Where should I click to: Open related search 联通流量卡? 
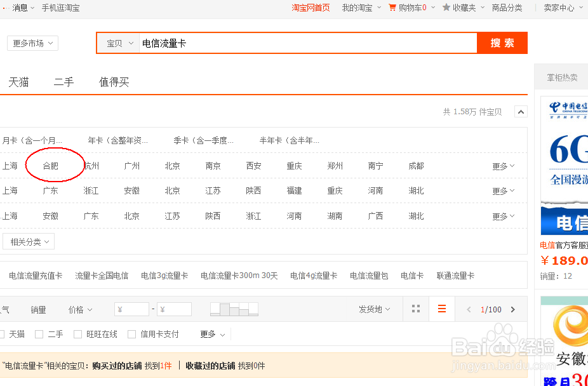pyautogui.click(x=456, y=276)
